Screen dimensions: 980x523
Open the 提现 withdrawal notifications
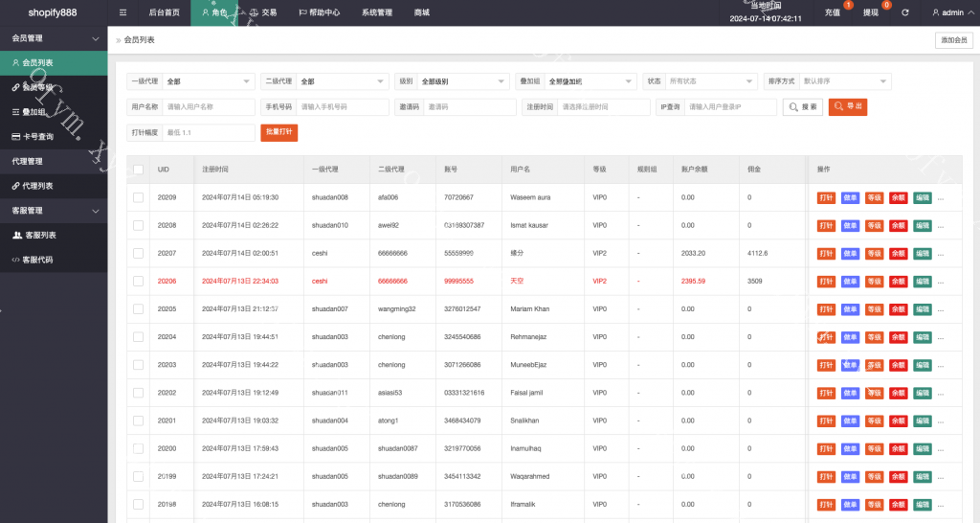pyautogui.click(x=871, y=12)
